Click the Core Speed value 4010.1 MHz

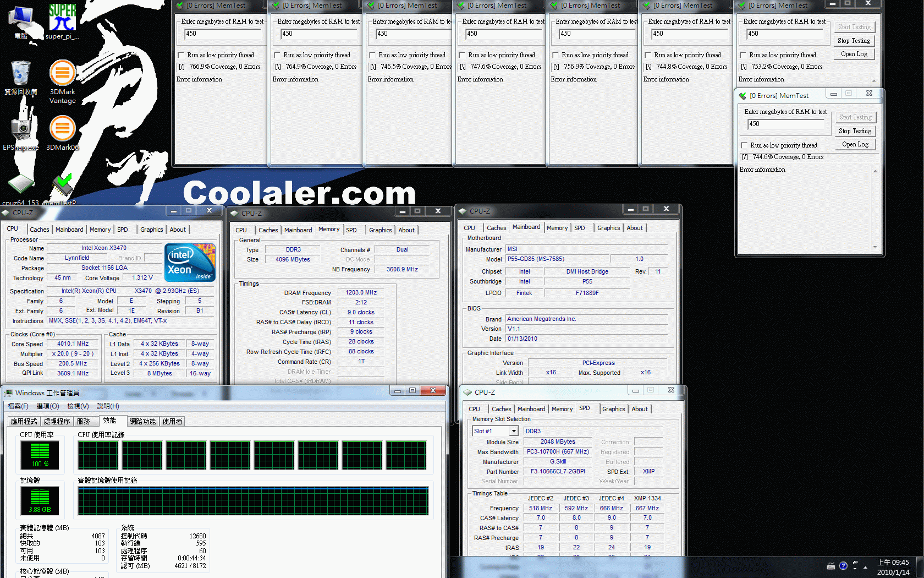[73, 343]
